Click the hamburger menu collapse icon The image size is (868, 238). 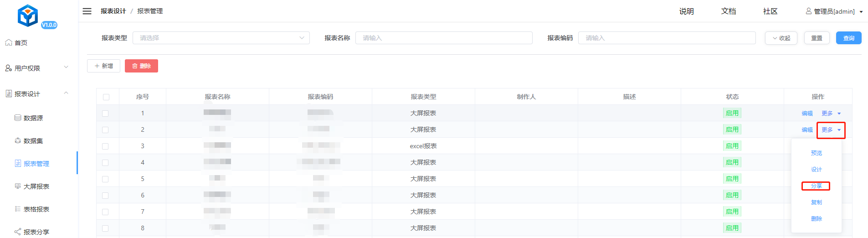(87, 11)
